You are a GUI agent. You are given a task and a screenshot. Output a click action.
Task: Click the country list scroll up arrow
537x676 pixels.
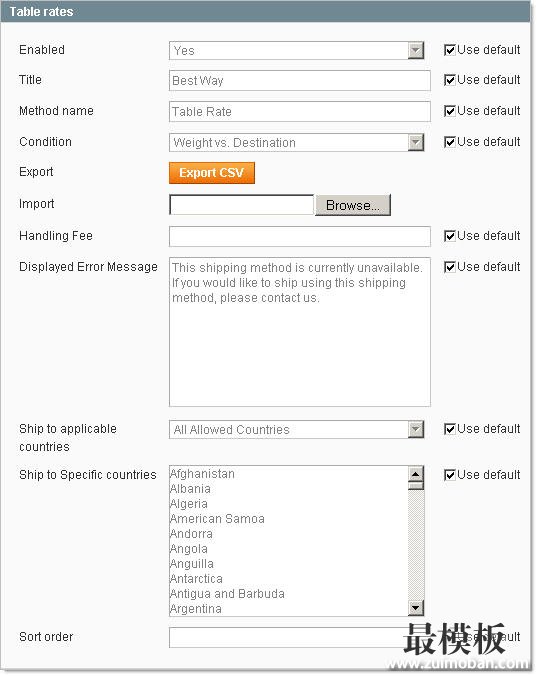click(x=416, y=474)
